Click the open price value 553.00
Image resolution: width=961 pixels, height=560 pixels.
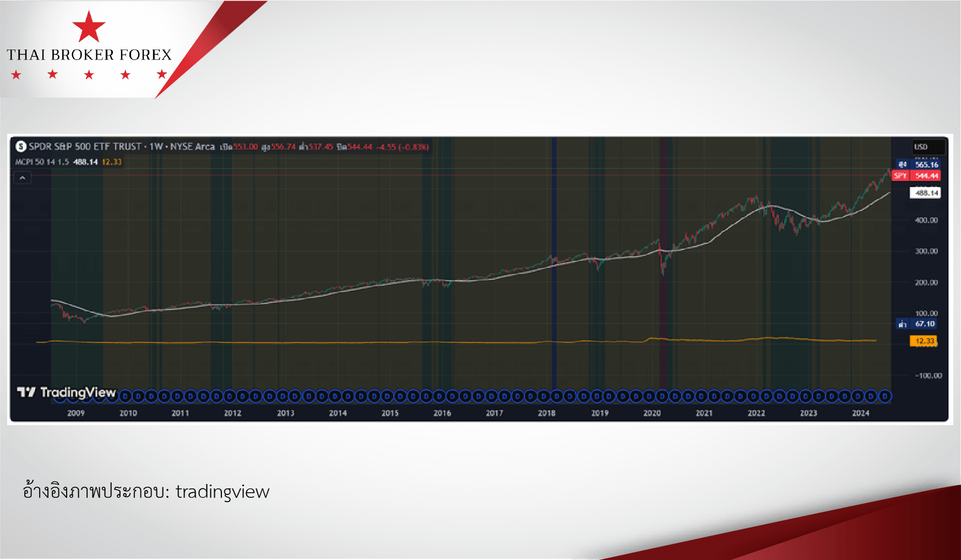pyautogui.click(x=245, y=147)
